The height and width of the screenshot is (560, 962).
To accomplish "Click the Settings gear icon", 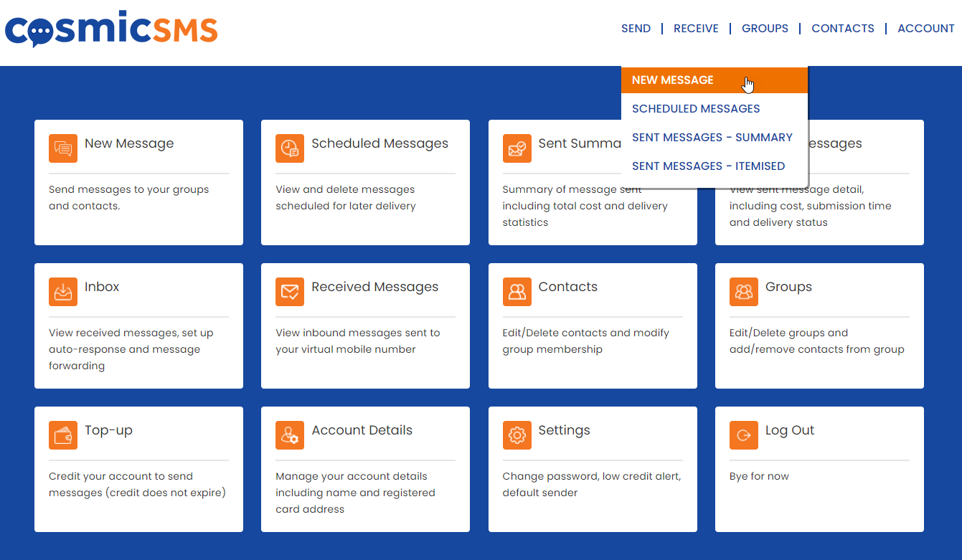I will pos(517,435).
